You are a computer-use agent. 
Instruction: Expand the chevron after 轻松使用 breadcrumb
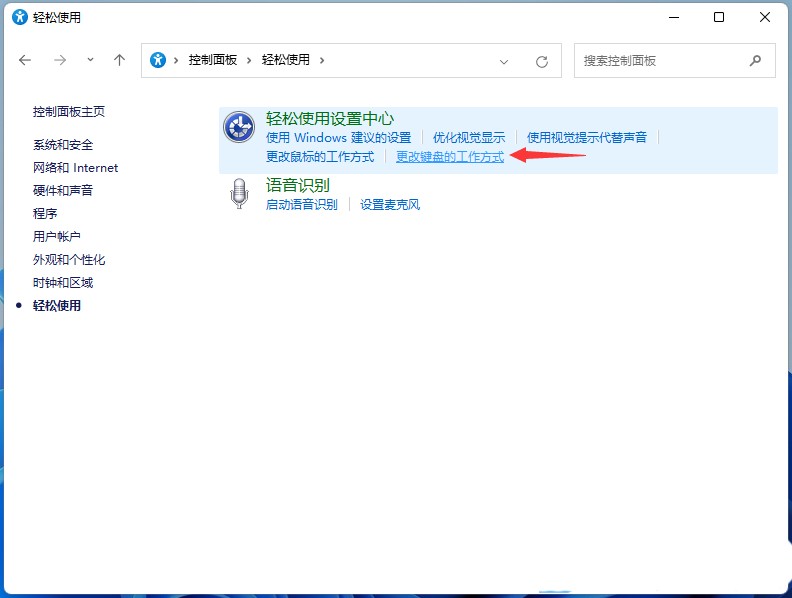coord(322,60)
